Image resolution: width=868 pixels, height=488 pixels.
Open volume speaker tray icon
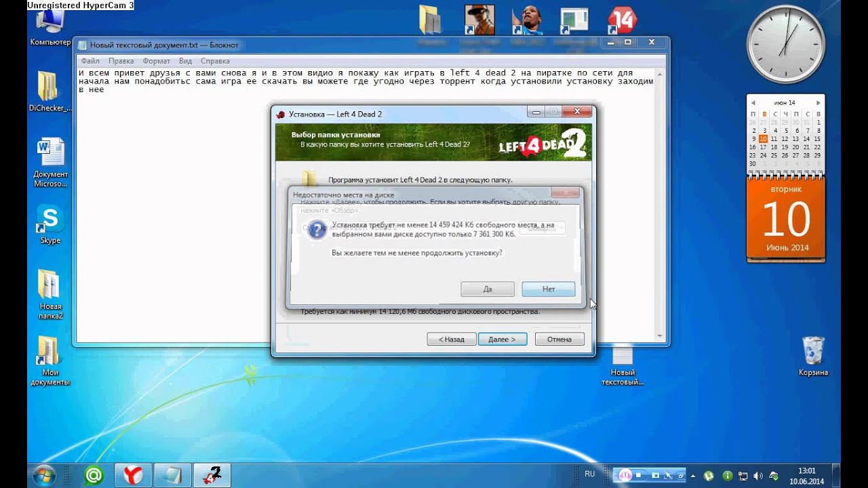tap(758, 476)
